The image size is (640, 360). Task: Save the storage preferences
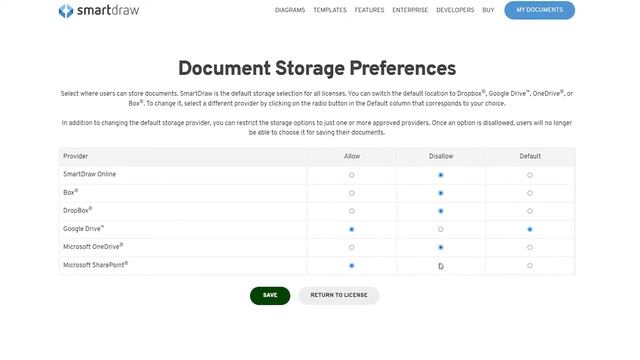click(270, 296)
